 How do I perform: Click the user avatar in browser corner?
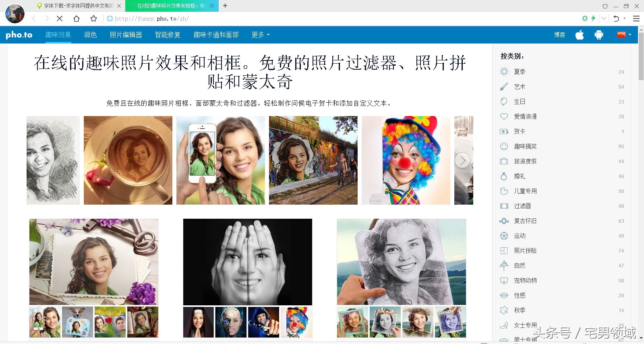15,13
